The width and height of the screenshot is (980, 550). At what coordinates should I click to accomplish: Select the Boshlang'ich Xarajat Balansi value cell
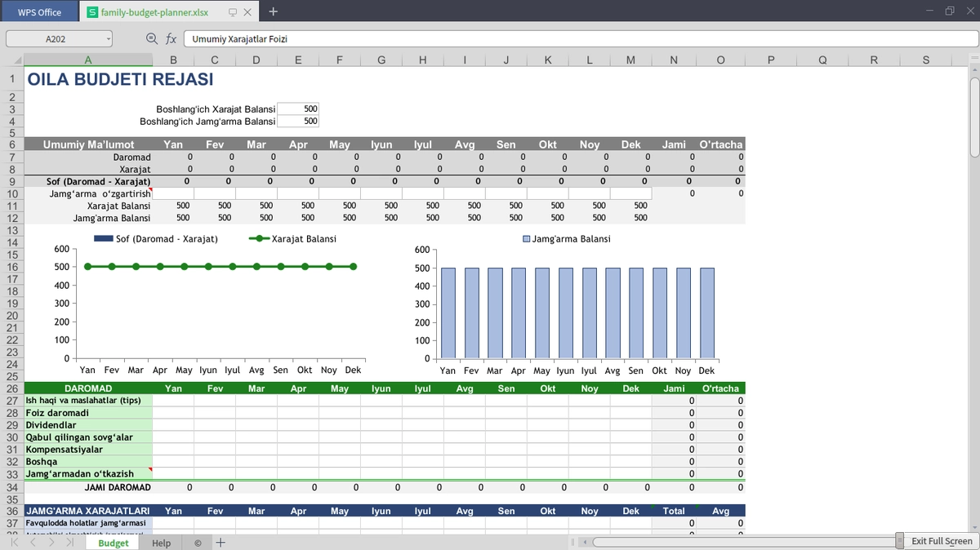298,109
